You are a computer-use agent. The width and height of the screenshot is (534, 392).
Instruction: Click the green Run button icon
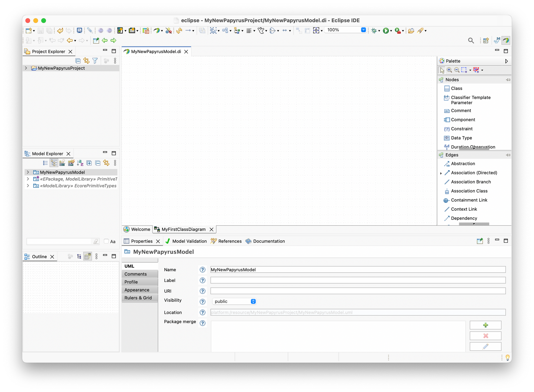click(x=386, y=30)
